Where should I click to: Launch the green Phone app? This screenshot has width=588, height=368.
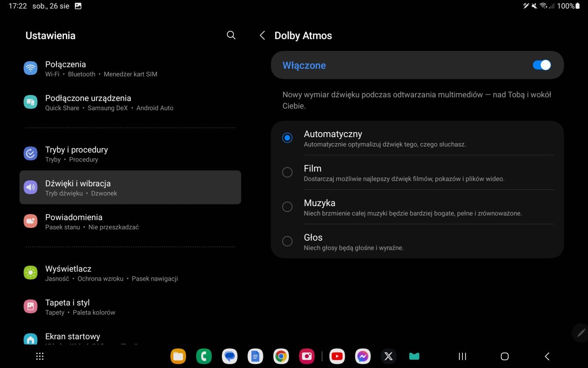click(204, 356)
